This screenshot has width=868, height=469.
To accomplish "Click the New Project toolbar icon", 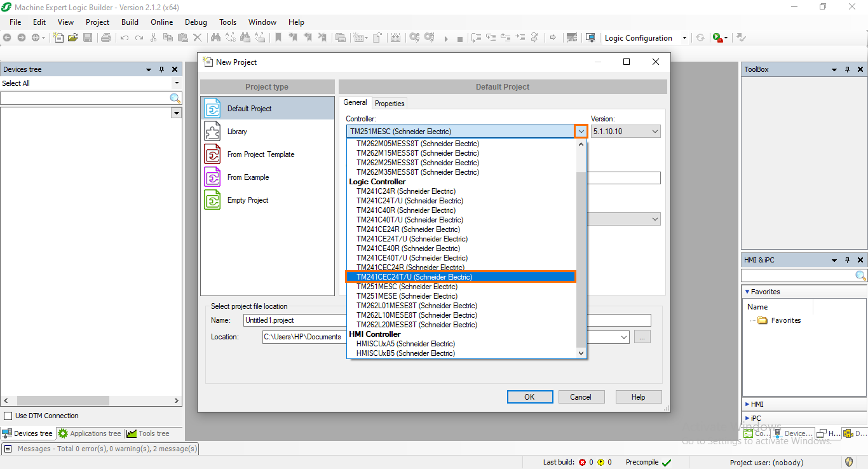I will click(58, 37).
